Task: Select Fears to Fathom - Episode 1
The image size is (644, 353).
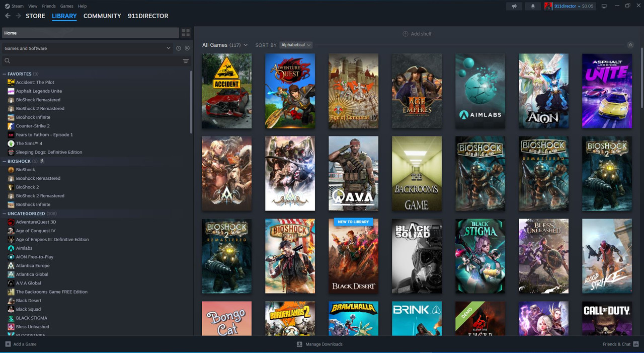Action: pyautogui.click(x=44, y=135)
